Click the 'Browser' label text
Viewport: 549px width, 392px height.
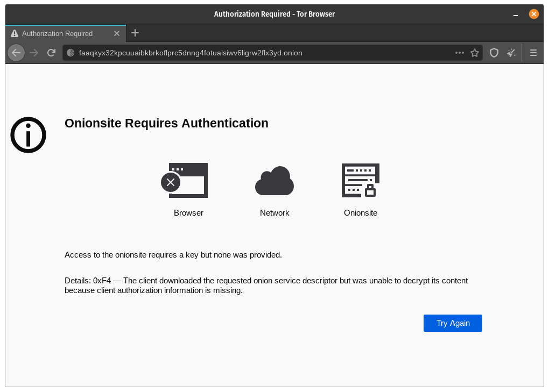coord(188,213)
